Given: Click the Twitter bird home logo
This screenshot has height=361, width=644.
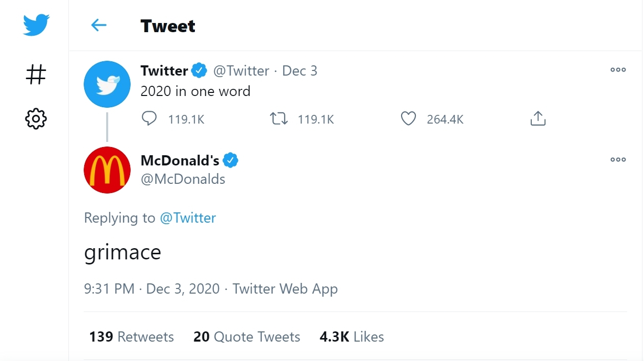Looking at the screenshot, I should click(x=36, y=25).
